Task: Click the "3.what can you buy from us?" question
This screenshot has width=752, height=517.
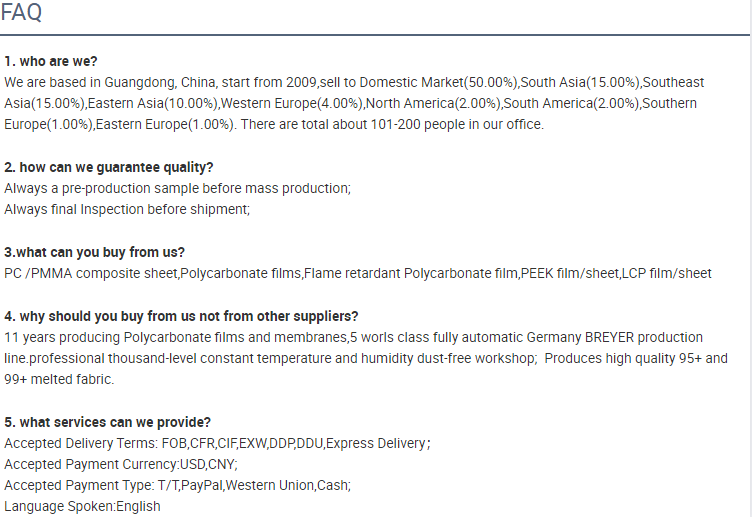Action: (94, 252)
